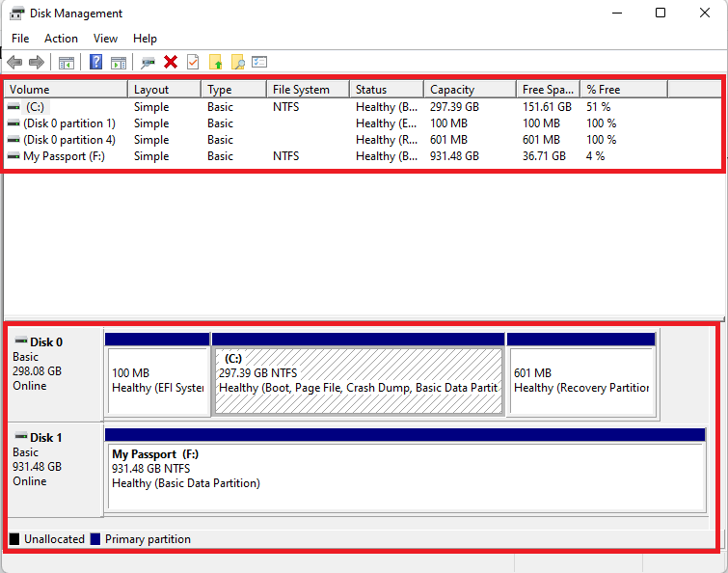Click the red X delete icon
This screenshot has width=728, height=573.
[x=171, y=62]
